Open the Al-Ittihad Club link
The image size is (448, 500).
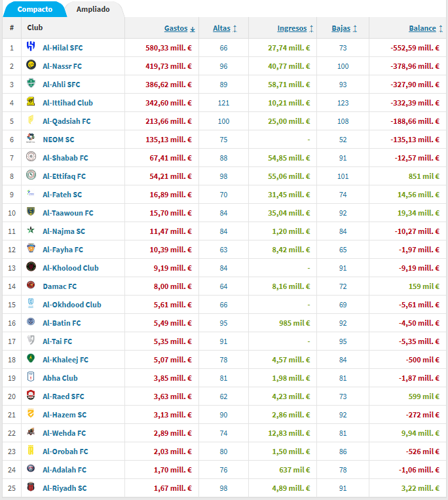(67, 103)
